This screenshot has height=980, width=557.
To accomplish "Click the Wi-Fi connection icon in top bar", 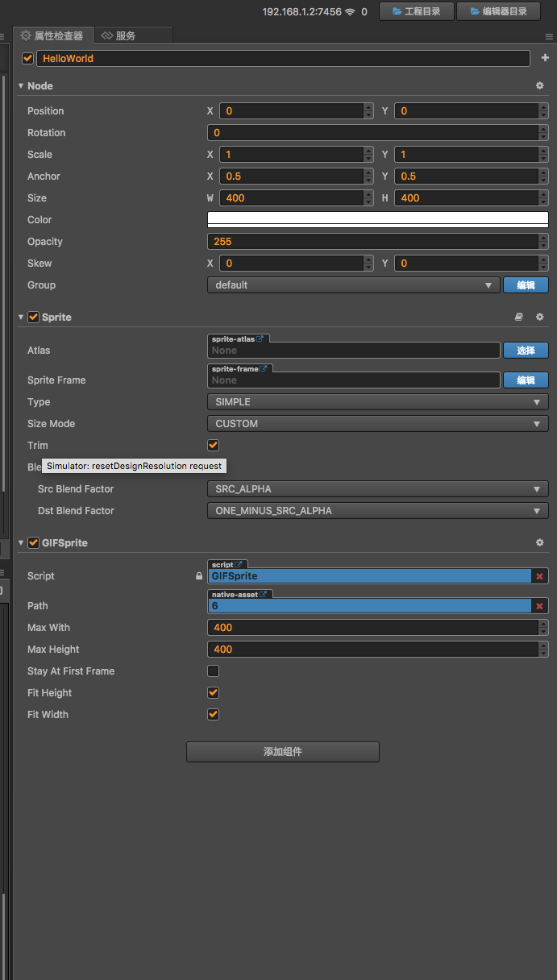I will [x=349, y=12].
